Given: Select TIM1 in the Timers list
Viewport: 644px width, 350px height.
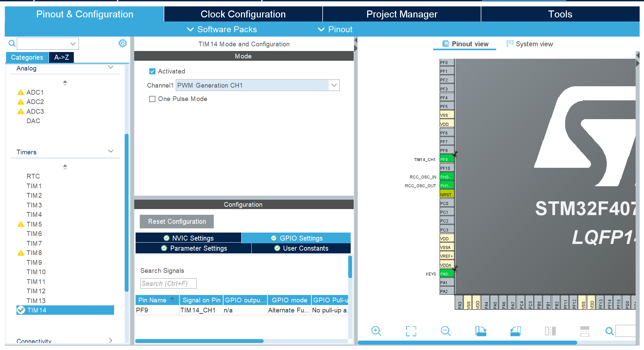Looking at the screenshot, I should click(x=34, y=186).
